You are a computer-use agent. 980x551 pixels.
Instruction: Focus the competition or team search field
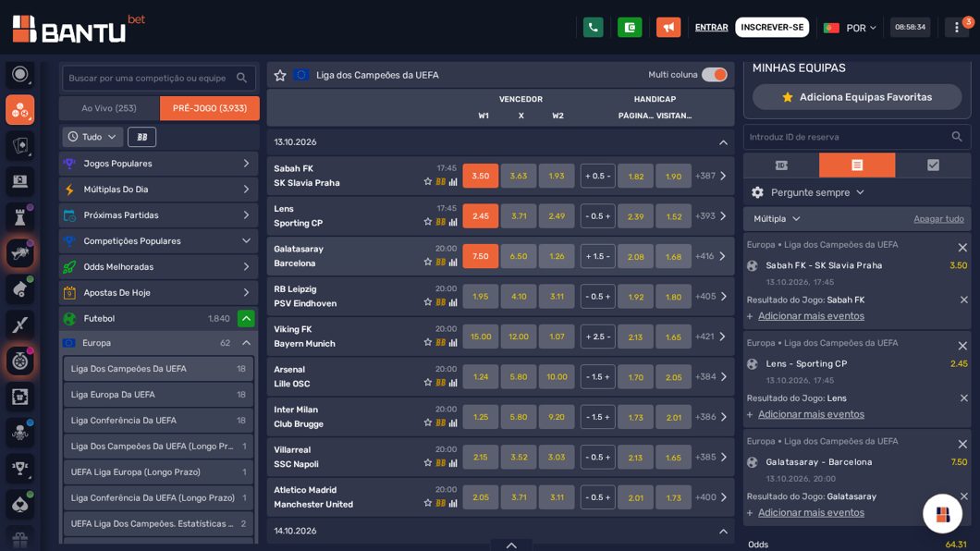pos(159,78)
